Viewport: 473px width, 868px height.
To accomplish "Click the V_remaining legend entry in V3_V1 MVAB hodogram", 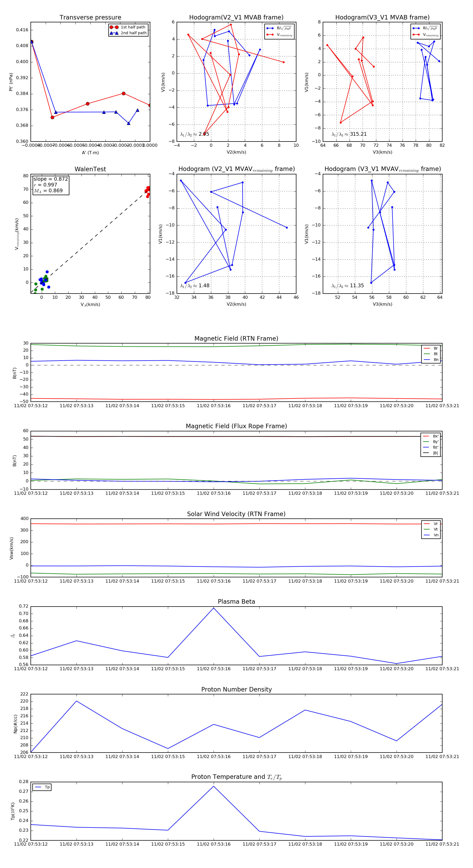I will coord(425,35).
